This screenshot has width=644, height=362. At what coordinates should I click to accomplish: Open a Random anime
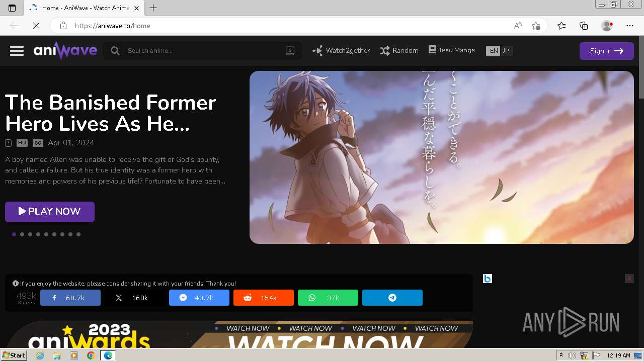[x=399, y=51]
